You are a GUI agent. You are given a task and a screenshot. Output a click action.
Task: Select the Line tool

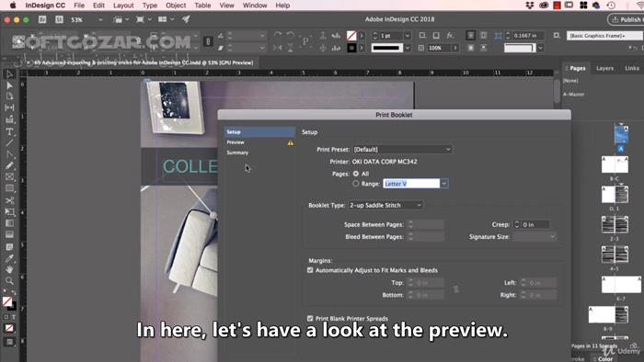(x=9, y=143)
